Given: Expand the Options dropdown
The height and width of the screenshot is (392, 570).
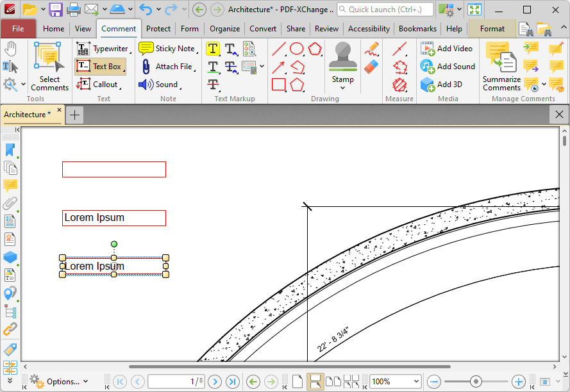Looking at the screenshot, I should [86, 382].
